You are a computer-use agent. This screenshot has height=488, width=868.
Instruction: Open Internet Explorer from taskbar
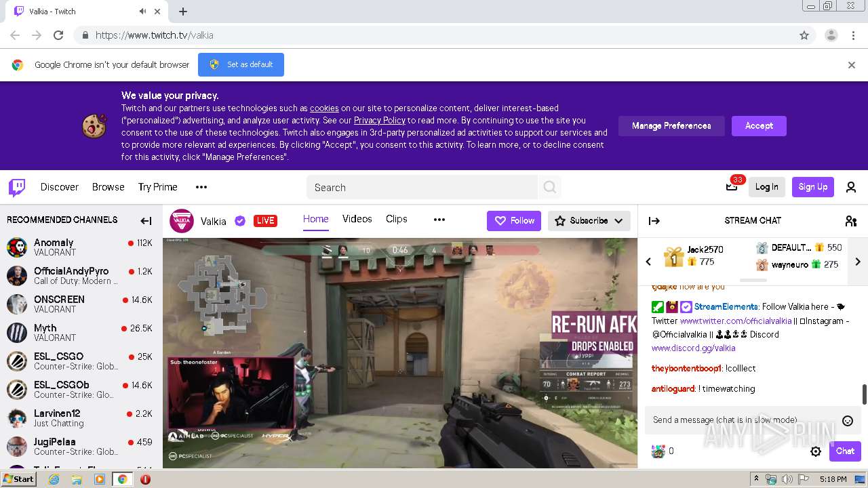(54, 479)
